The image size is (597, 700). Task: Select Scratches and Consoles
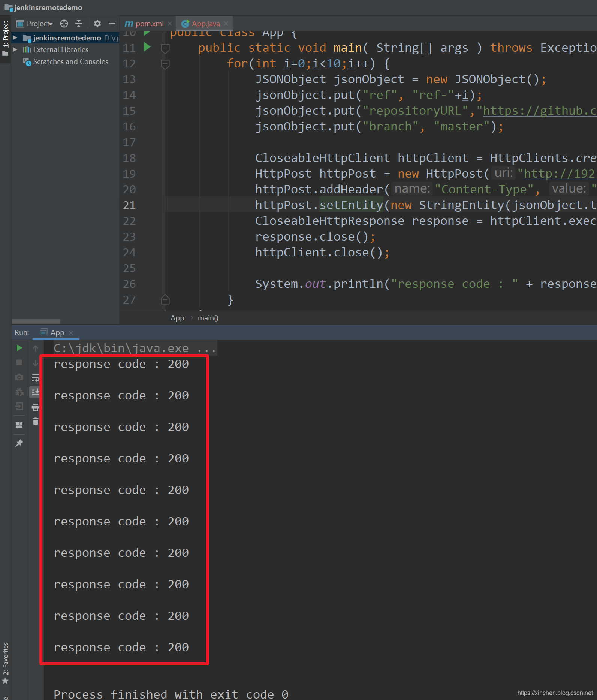tap(70, 61)
